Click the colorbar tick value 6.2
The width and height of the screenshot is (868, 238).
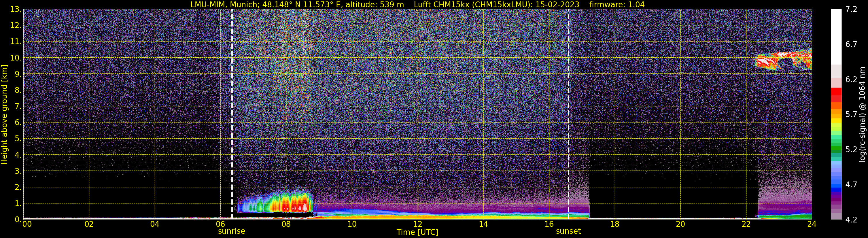[851, 79]
